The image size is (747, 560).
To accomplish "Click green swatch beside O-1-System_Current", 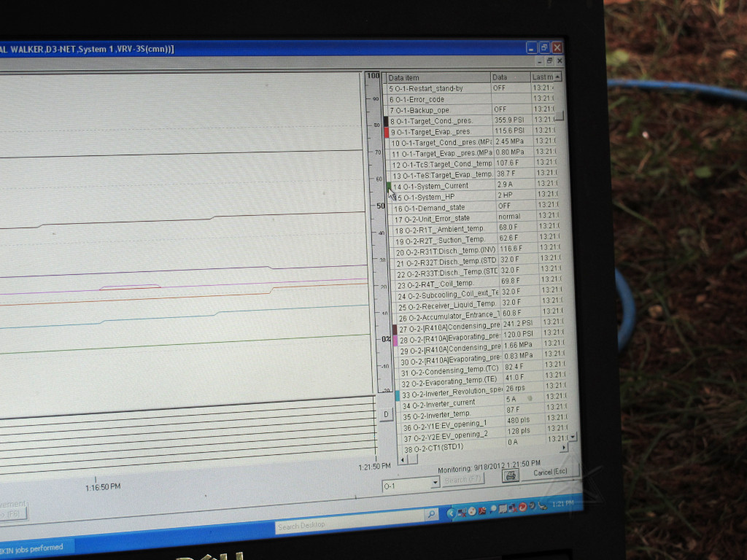I will (389, 187).
